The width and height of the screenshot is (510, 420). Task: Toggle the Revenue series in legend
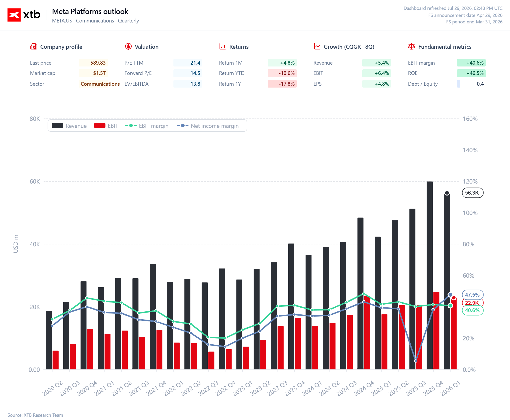(x=70, y=126)
